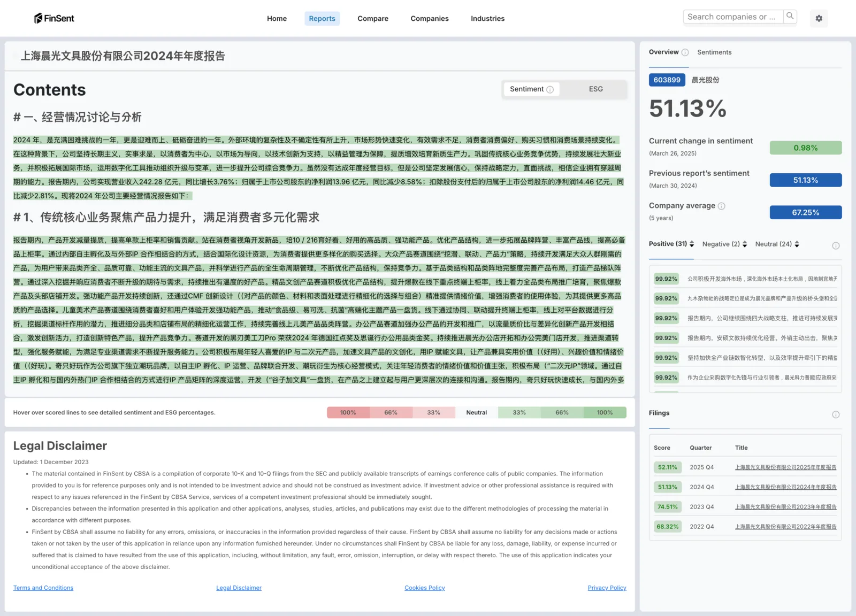856x616 pixels.
Task: Click info icon in sentiment filter row
Action: coord(836,245)
